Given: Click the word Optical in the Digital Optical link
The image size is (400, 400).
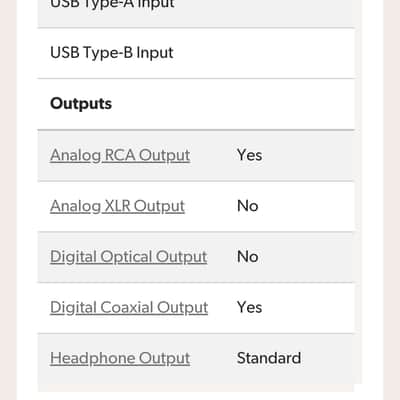Looking at the screenshot, I should [x=126, y=257].
